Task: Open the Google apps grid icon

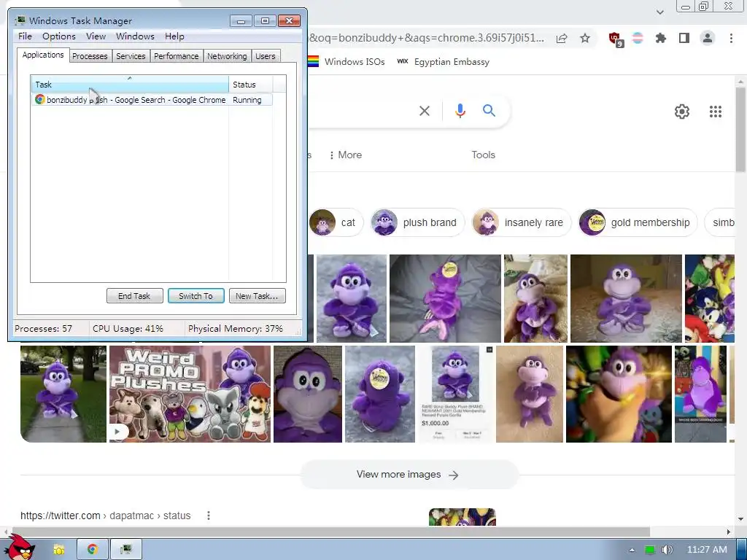Action: coord(715,112)
